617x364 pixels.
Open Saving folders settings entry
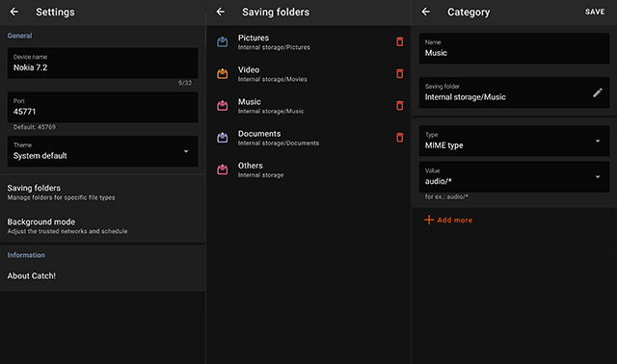click(x=102, y=193)
